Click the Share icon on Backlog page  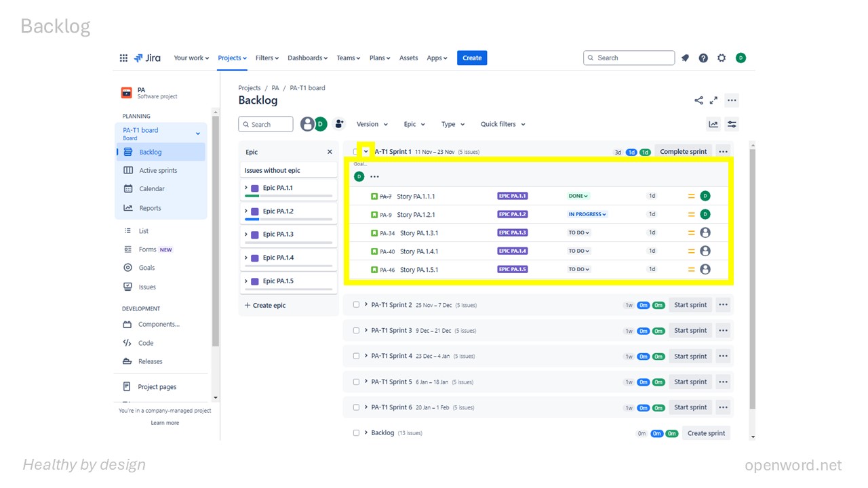pyautogui.click(x=698, y=100)
